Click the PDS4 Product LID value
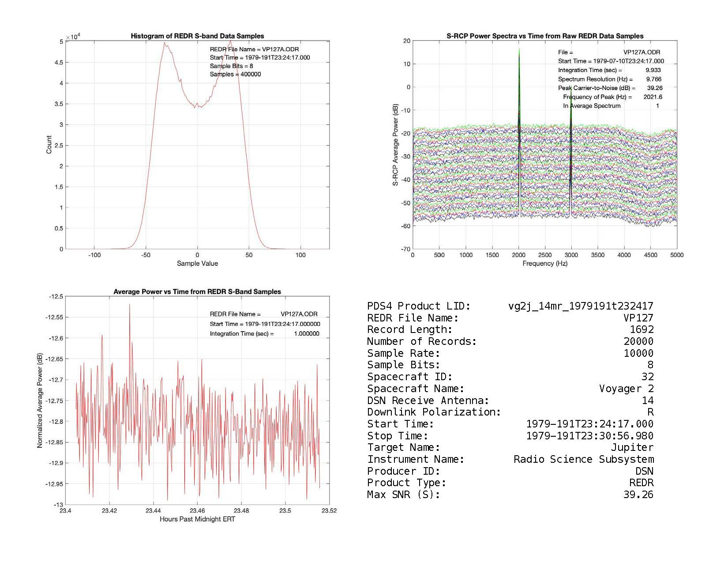This screenshot has height=563, width=728. coord(581,306)
